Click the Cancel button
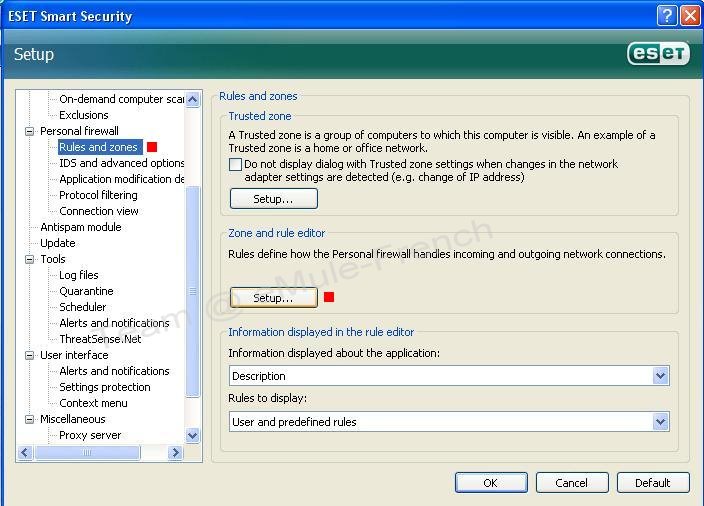704x506 pixels. 572,483
